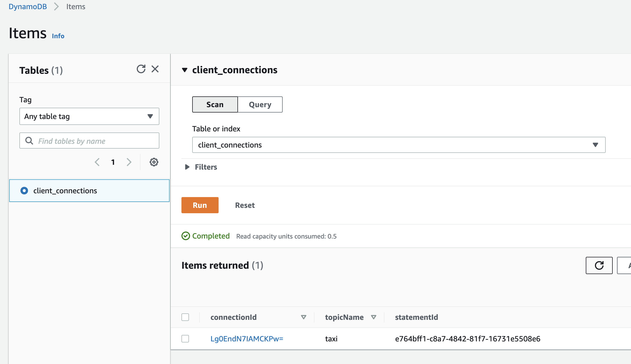Toggle the checkbox for returned item row
631x364 pixels.
click(x=185, y=338)
